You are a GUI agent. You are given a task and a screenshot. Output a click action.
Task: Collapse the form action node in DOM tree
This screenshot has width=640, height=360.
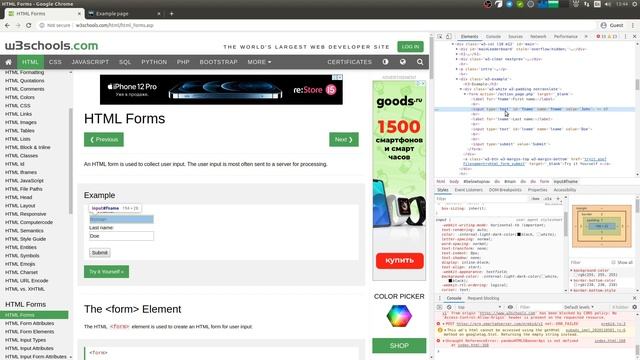pos(465,94)
